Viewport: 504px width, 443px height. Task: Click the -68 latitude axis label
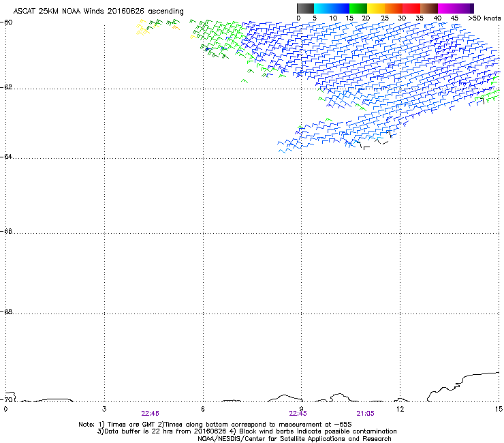(6, 312)
